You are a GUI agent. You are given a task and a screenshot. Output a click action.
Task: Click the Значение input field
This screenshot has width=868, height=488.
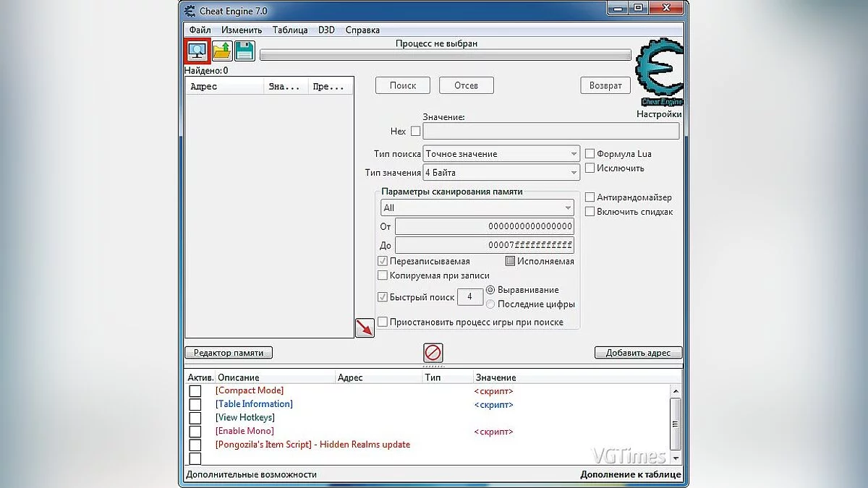(x=551, y=131)
